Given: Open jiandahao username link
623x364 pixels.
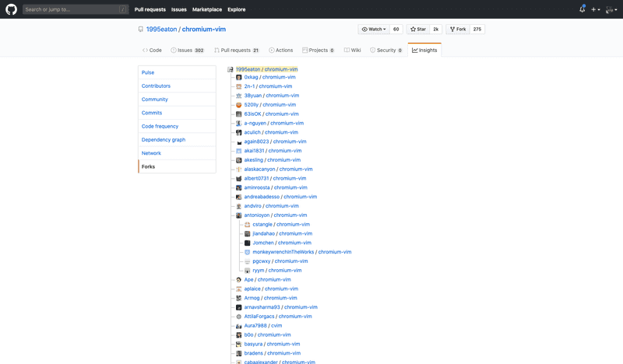Looking at the screenshot, I should [x=263, y=234].
